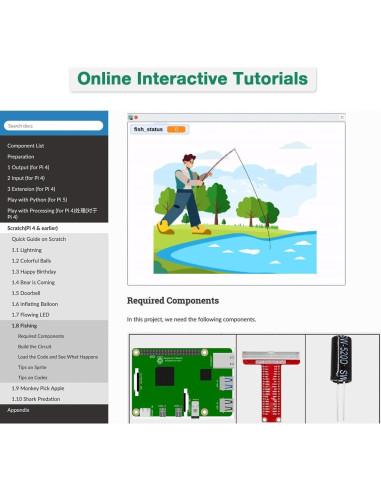This screenshot has height=492, width=381.
Task: Go to 3 Extension (for Pi 4)
Action: coord(31,189)
